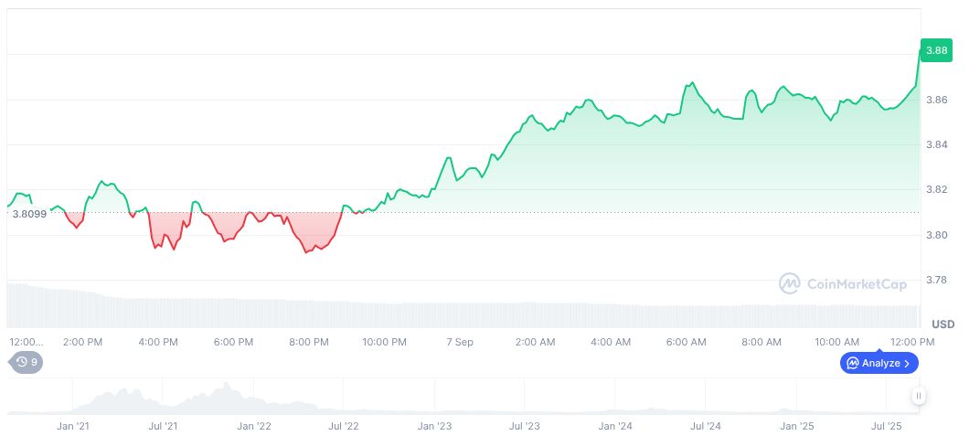The width and height of the screenshot is (980, 436).
Task: Click the 6:00 AM time axis label
Action: click(x=686, y=342)
